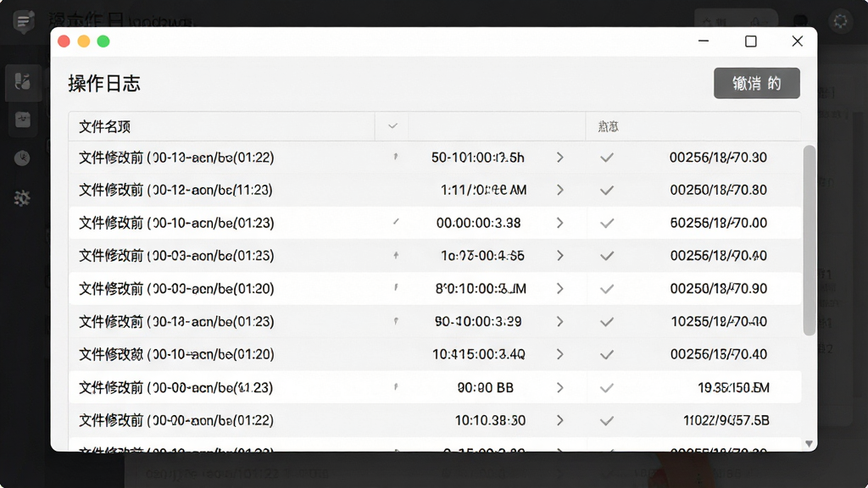868x488 pixels.
Task: Click the value 00256/18/-70.30
Action: (718, 158)
